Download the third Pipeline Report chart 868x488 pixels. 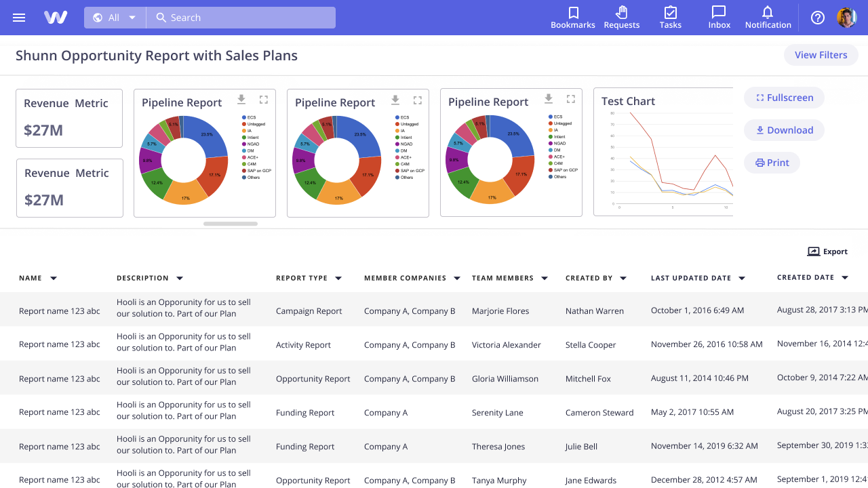click(548, 99)
